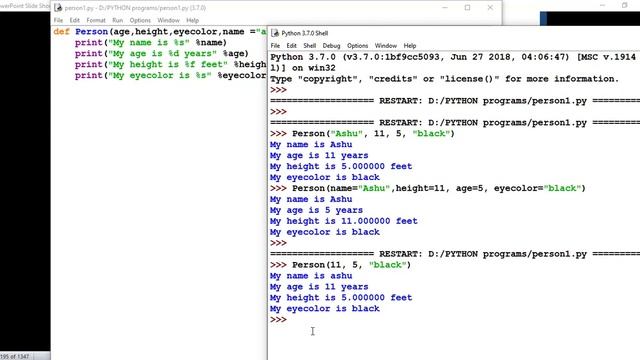Open Help menu in person1.py editor
640x360 pixels.
192,20
